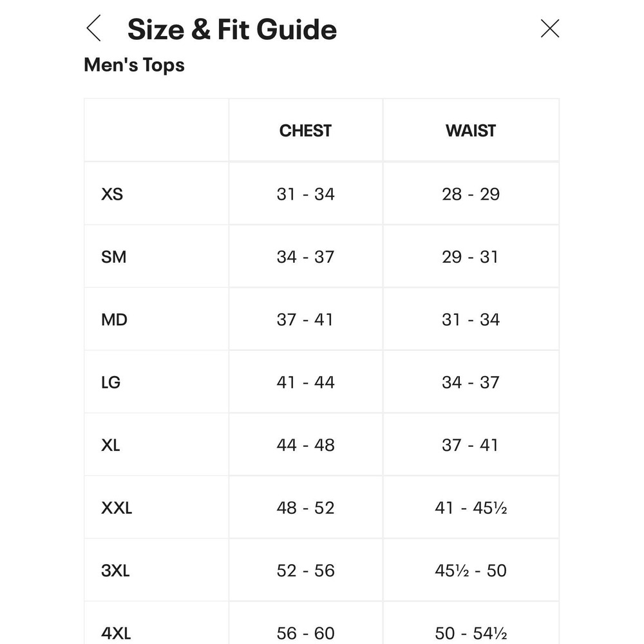Go back using the left arrow icon
Viewport: 644px width, 644px height.
[x=93, y=28]
